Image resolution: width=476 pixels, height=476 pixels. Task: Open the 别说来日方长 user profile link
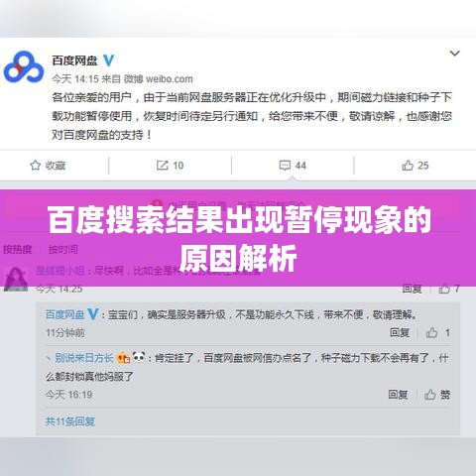pos(84,358)
